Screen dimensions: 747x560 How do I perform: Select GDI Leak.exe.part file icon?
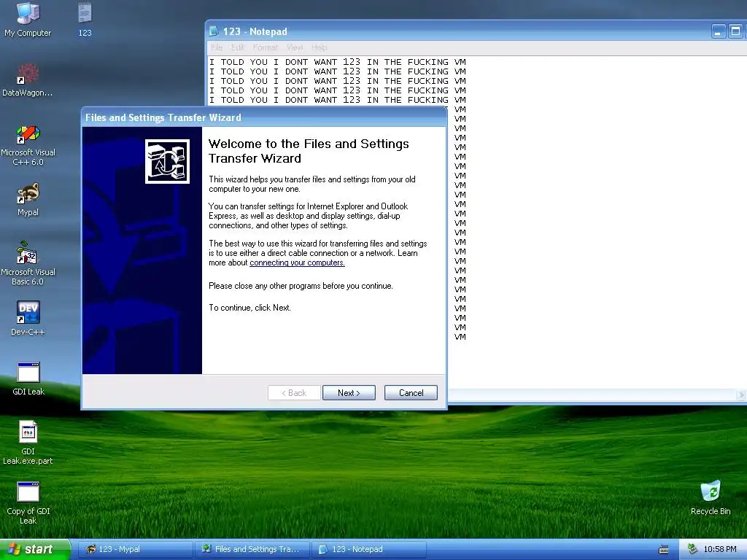click(28, 443)
